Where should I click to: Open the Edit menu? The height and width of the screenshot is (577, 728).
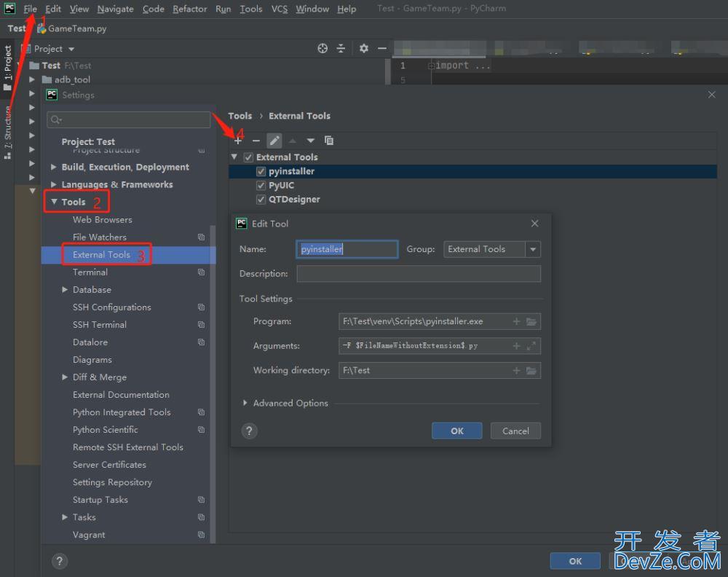point(53,9)
